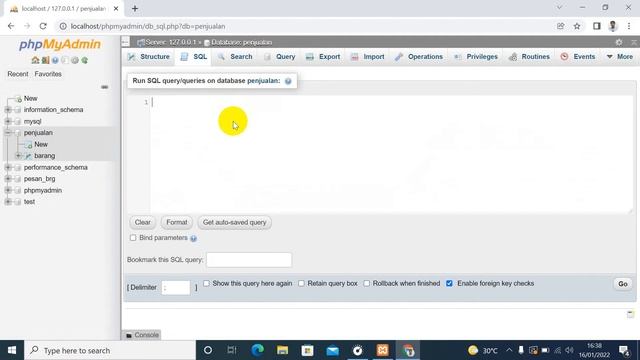Click the browser back arrow

tap(11, 26)
